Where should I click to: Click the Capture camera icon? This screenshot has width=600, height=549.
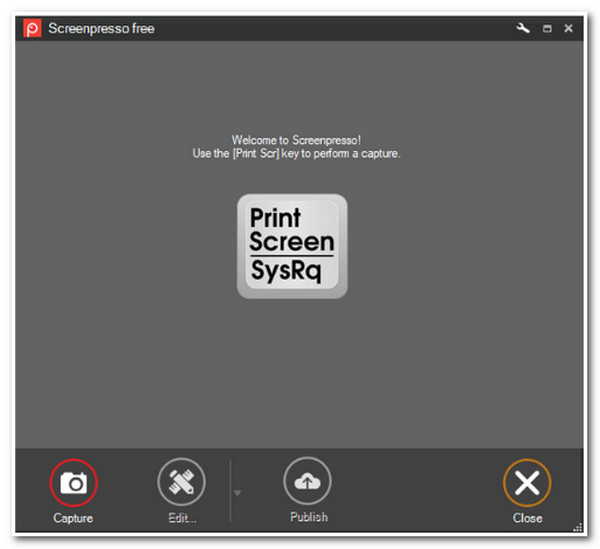pos(73,482)
